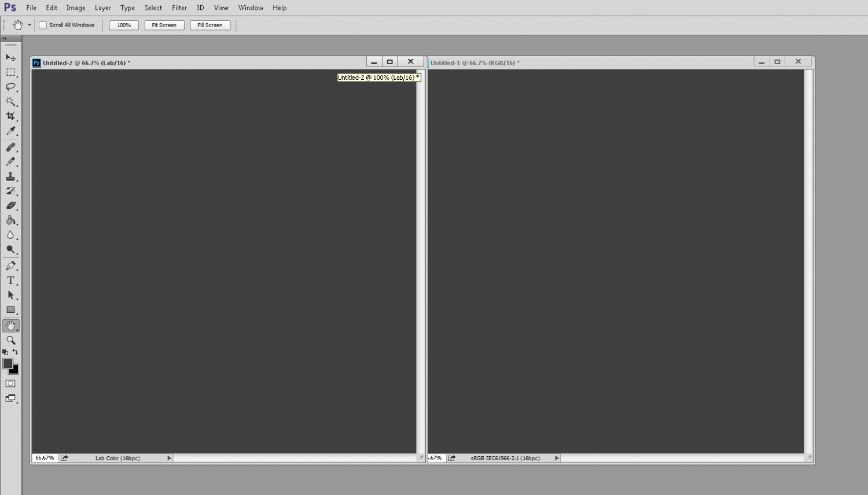This screenshot has height=495, width=868.
Task: Click share icon in Untitled-1 status bar
Action: (x=452, y=458)
